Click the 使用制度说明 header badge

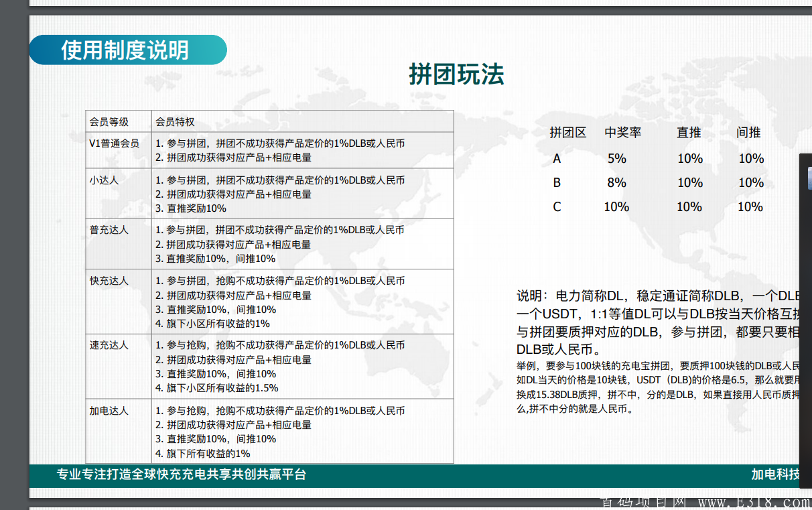tap(125, 50)
